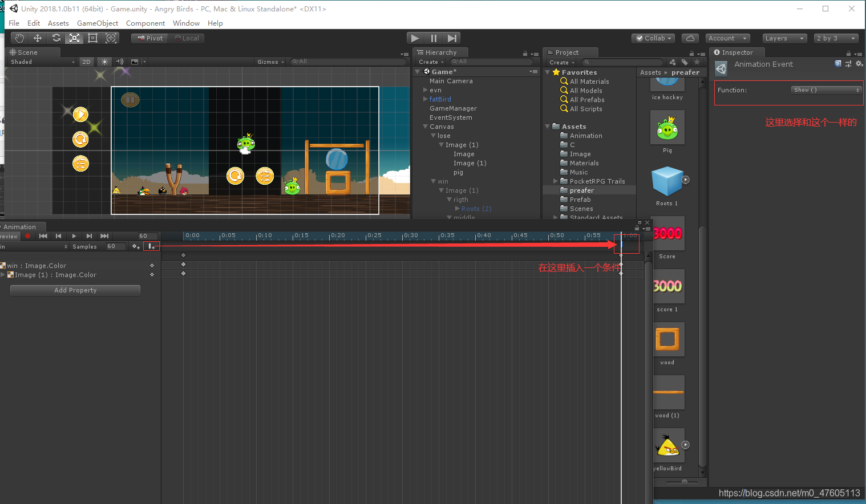
Task: Click Project save search star icon
Action: [x=697, y=62]
